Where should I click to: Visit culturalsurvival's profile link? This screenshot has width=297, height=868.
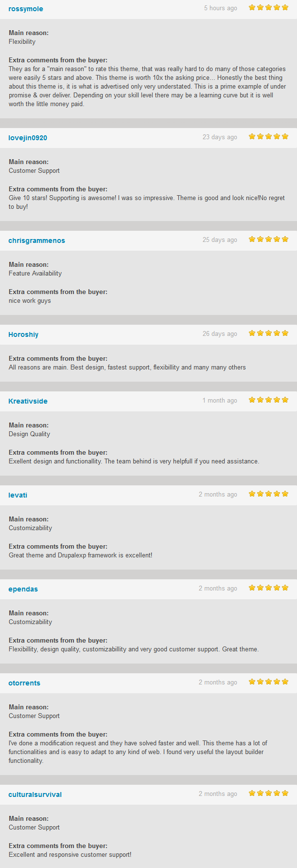(35, 794)
